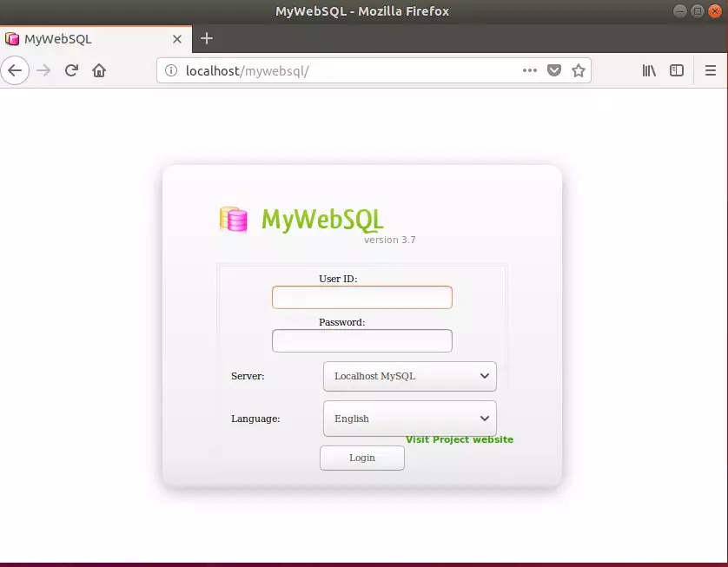Bookmark this page with the star
The image size is (728, 567).
[x=578, y=70]
